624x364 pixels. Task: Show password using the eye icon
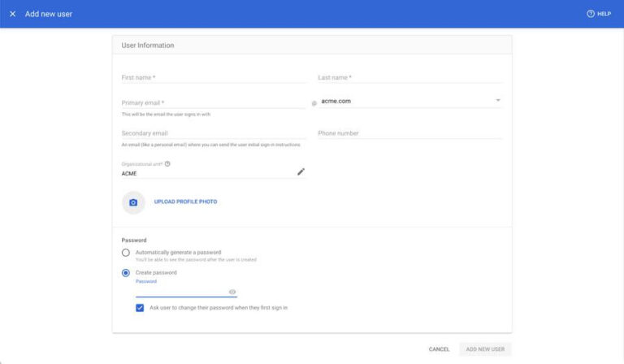pos(232,292)
